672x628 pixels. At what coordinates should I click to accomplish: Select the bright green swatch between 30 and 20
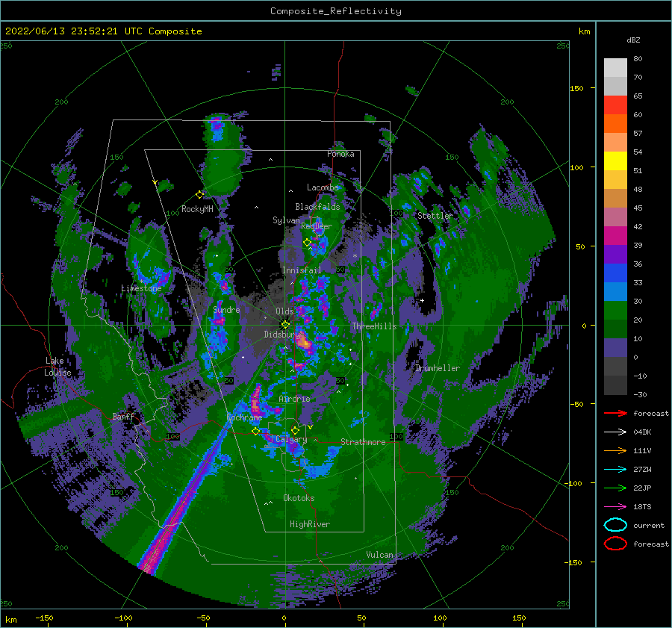coord(615,310)
